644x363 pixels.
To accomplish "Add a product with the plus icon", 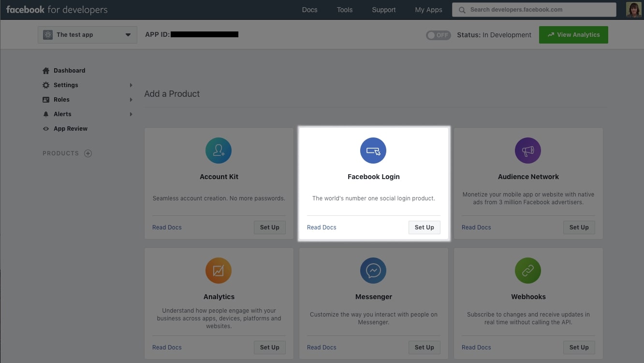I will 88,153.
